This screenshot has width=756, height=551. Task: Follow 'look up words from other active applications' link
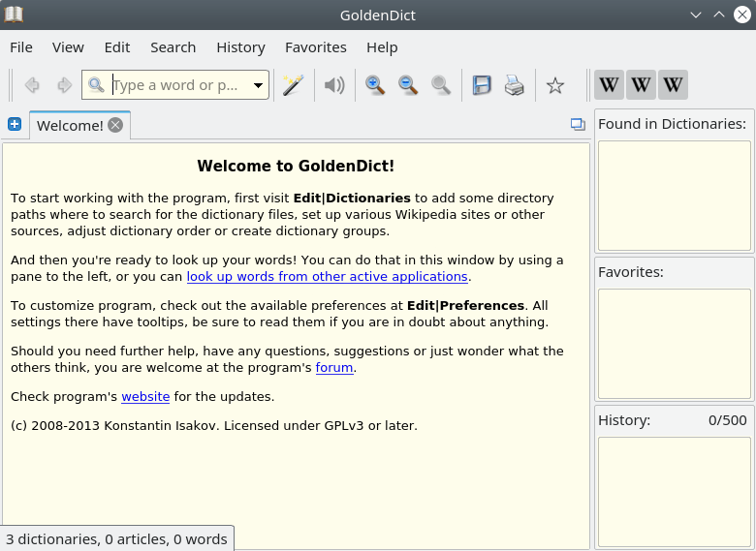tap(328, 276)
